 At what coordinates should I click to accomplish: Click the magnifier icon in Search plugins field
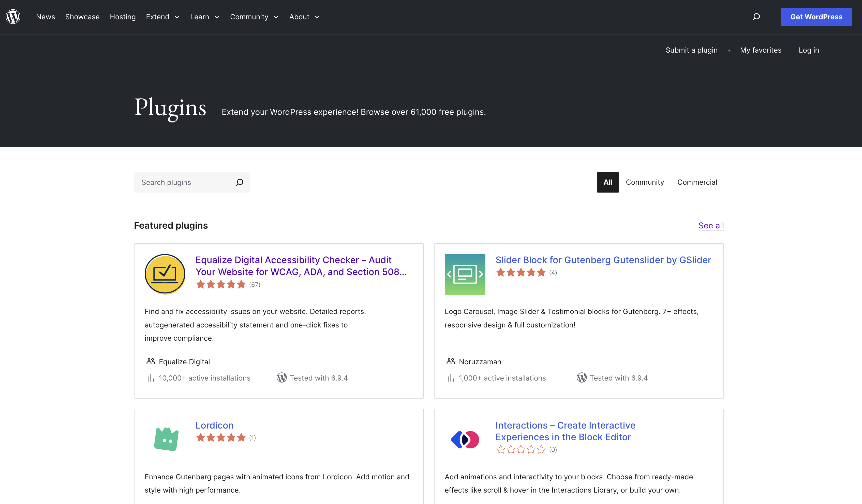tap(240, 182)
